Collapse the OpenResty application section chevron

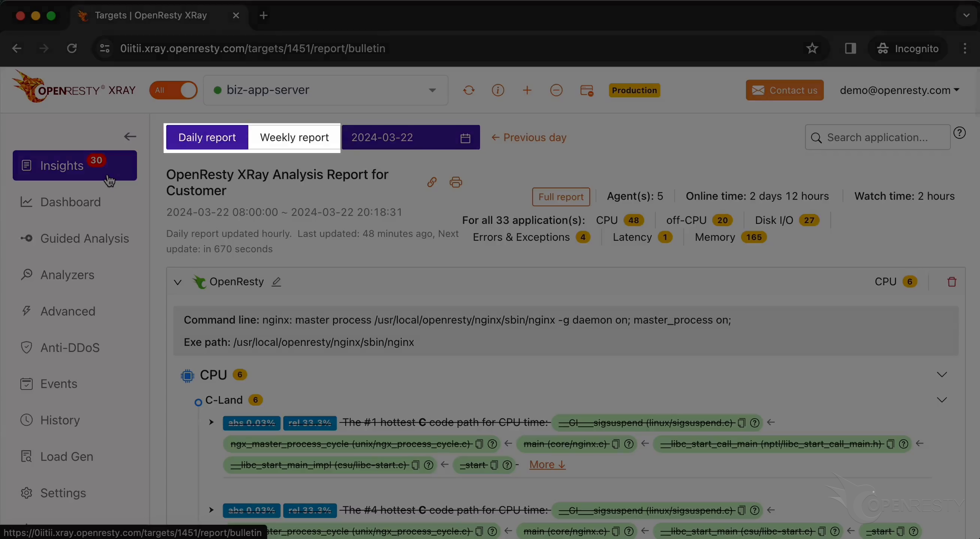coord(178,282)
